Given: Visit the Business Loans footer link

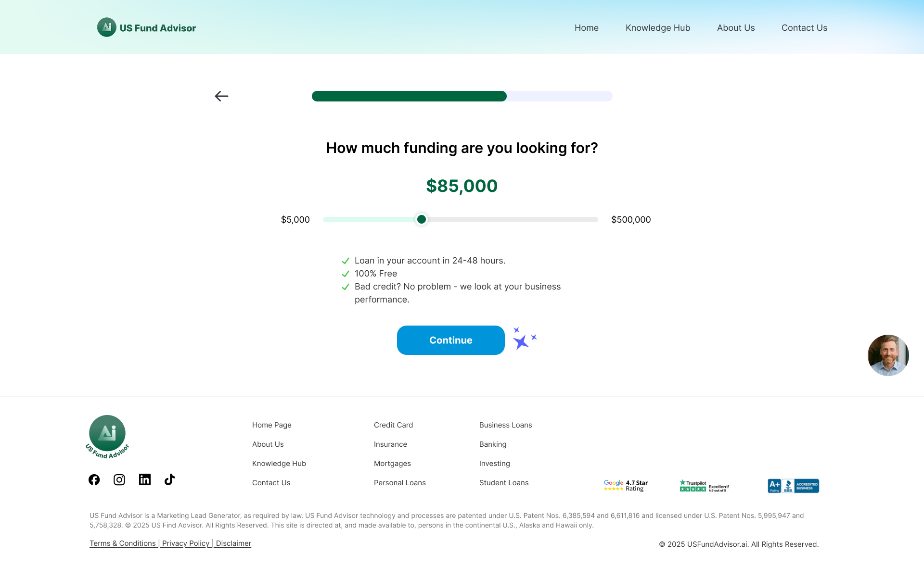Looking at the screenshot, I should coord(505,425).
